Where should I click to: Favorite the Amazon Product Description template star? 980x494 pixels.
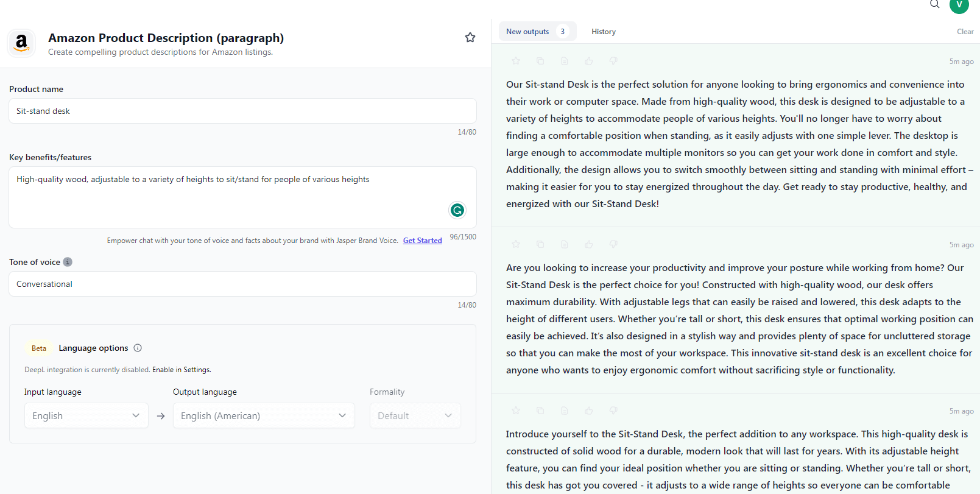pyautogui.click(x=470, y=37)
